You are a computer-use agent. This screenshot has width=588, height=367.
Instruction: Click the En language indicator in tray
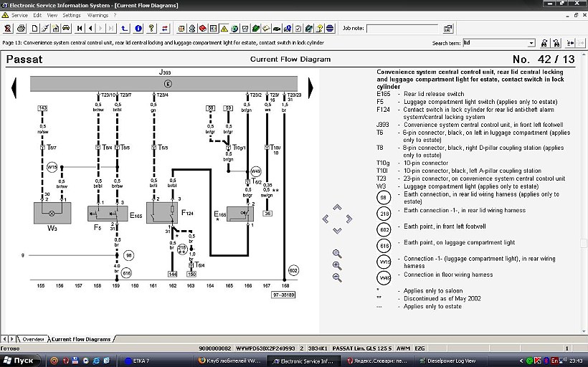point(554,361)
